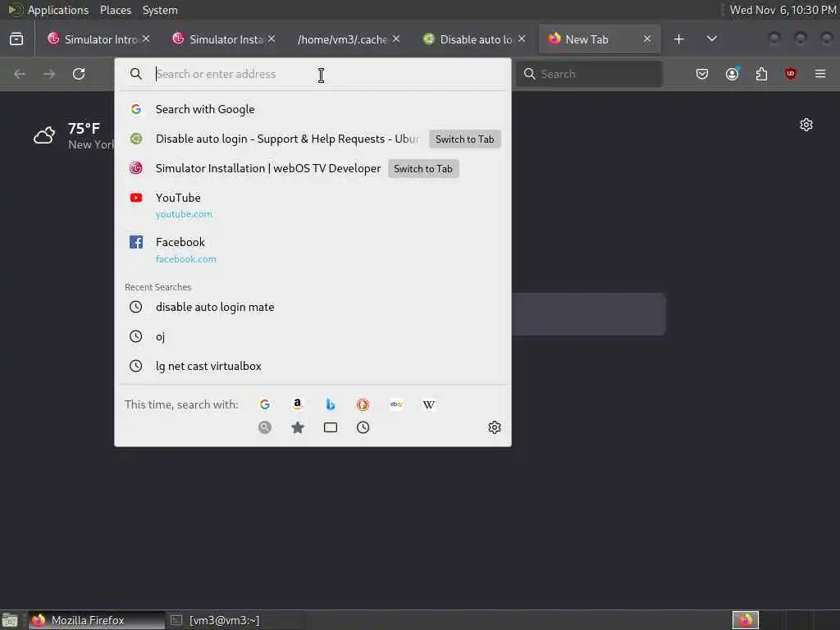The height and width of the screenshot is (630, 840).
Task: Open Mozilla Firefox taskbar entry
Action: (x=97, y=620)
